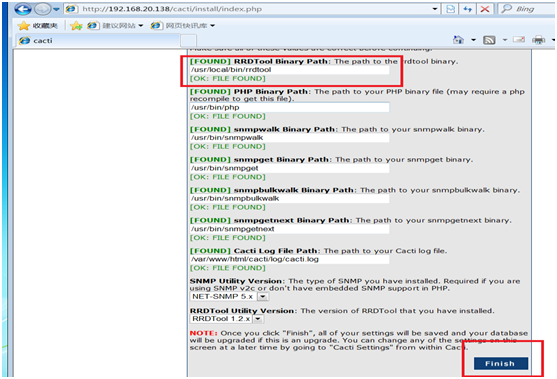Edit the Cacti Log File Path field
557x379 pixels.
pos(290,259)
